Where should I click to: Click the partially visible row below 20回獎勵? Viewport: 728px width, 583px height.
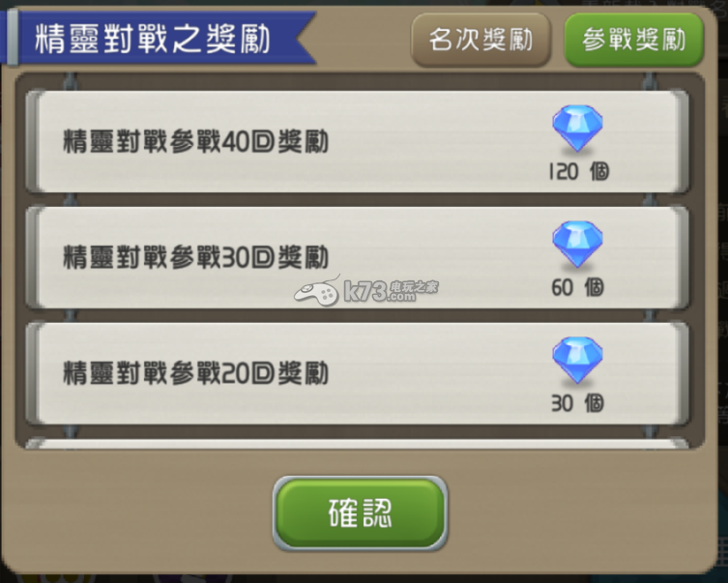pos(357,443)
